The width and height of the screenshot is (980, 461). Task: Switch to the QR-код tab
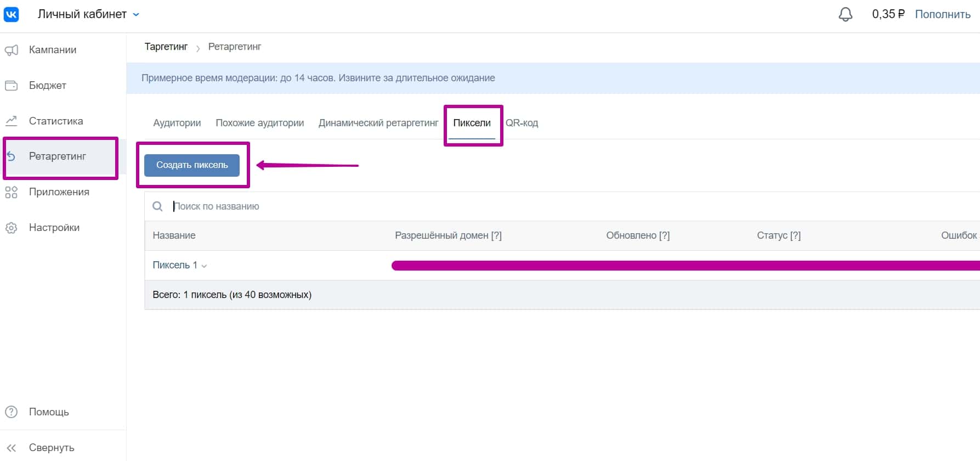click(522, 123)
